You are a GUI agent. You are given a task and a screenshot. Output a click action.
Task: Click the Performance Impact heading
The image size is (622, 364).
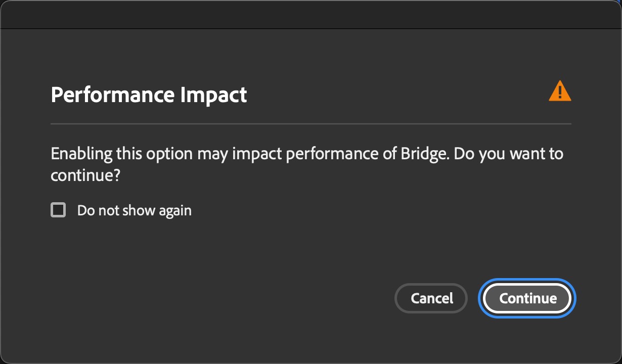click(x=149, y=95)
